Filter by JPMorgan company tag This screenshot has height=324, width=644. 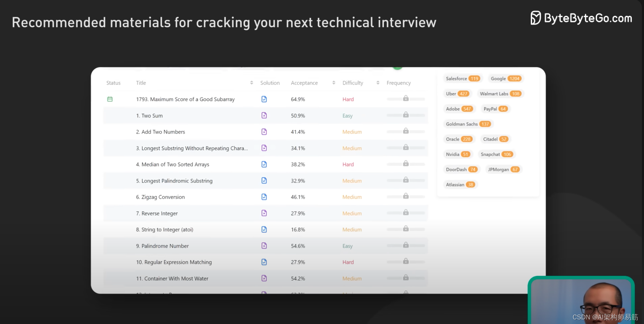coord(504,169)
